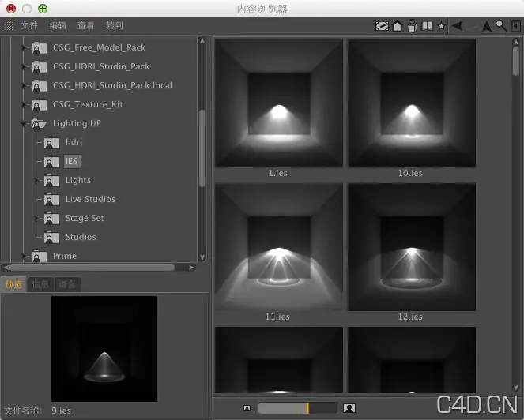Viewport: 524px width, 420px height.
Task: Collapse the Lighting UP folder
Action: [24, 123]
